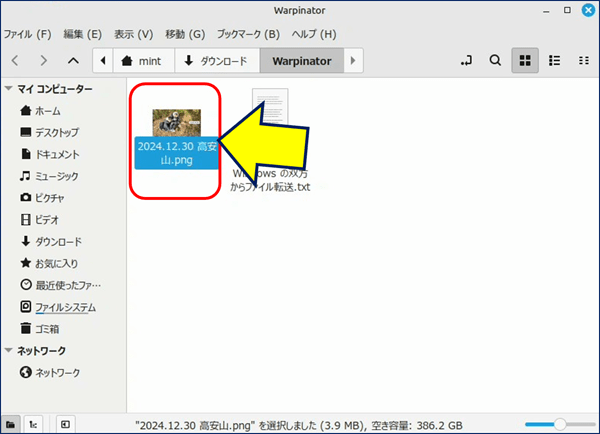
Task: Go up to the parent folder
Action: click(x=73, y=60)
